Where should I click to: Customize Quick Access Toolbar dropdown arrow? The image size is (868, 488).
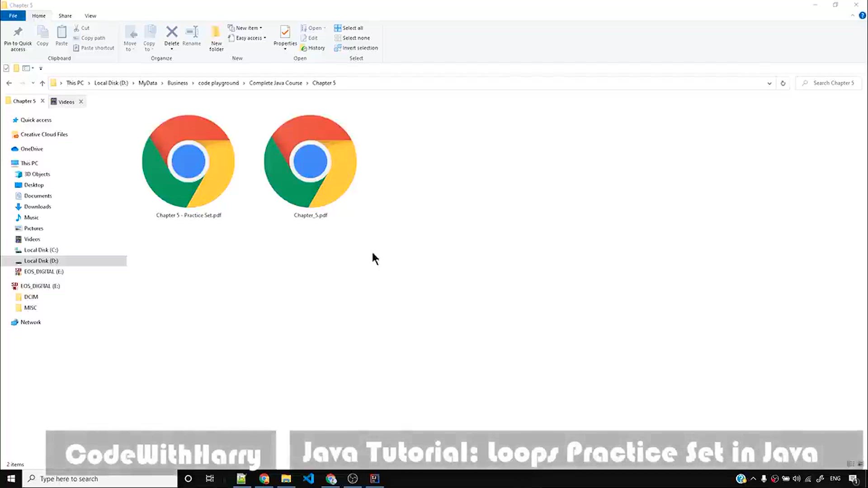41,69
